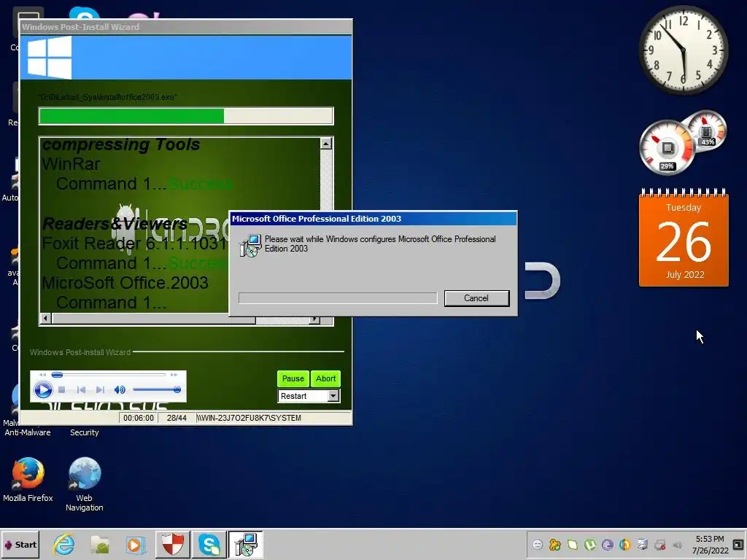Pause the post-install wizard
This screenshot has width=747, height=560.
pos(293,378)
